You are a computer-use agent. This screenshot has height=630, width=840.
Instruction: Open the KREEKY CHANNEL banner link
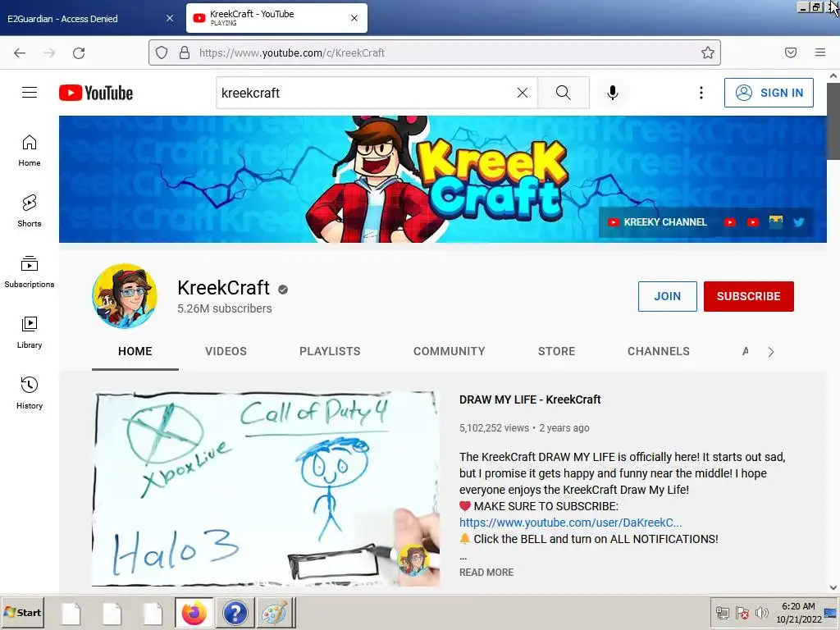pos(657,222)
